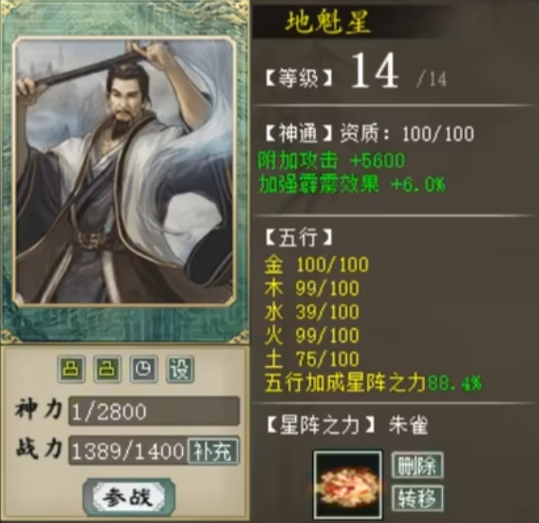This screenshot has height=523, width=539.
Task: Click the 附加攻击 +5600 bonus text
Action: pyautogui.click(x=331, y=160)
